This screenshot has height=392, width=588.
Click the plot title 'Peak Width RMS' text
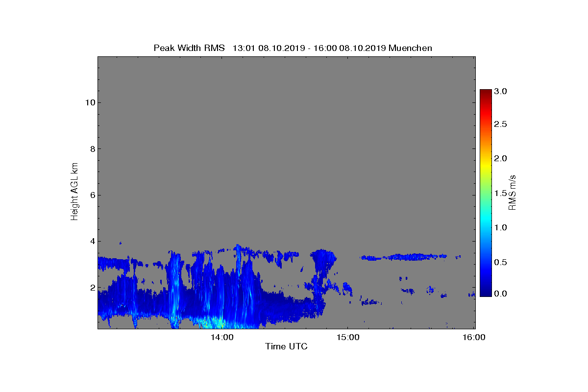189,48
